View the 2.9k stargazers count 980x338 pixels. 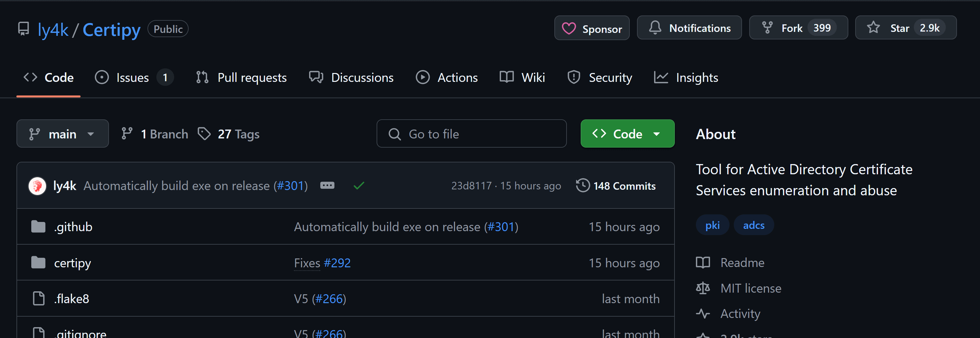[929, 28]
